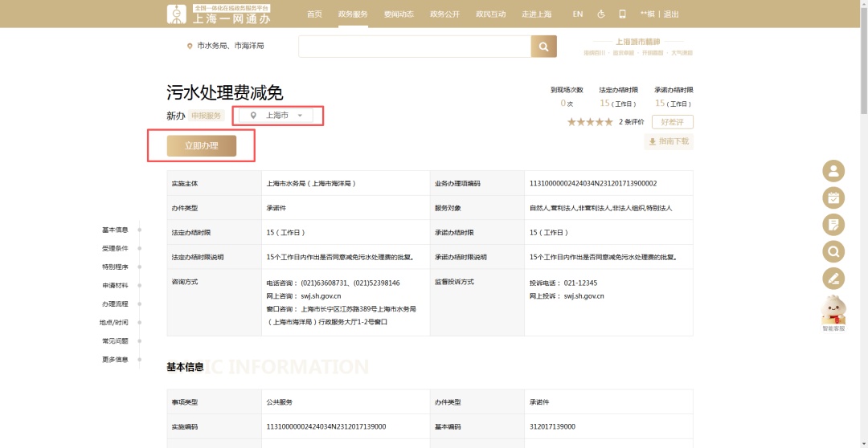Click the magnifier icon in right sidebar
The height and width of the screenshot is (448, 868).
click(833, 252)
